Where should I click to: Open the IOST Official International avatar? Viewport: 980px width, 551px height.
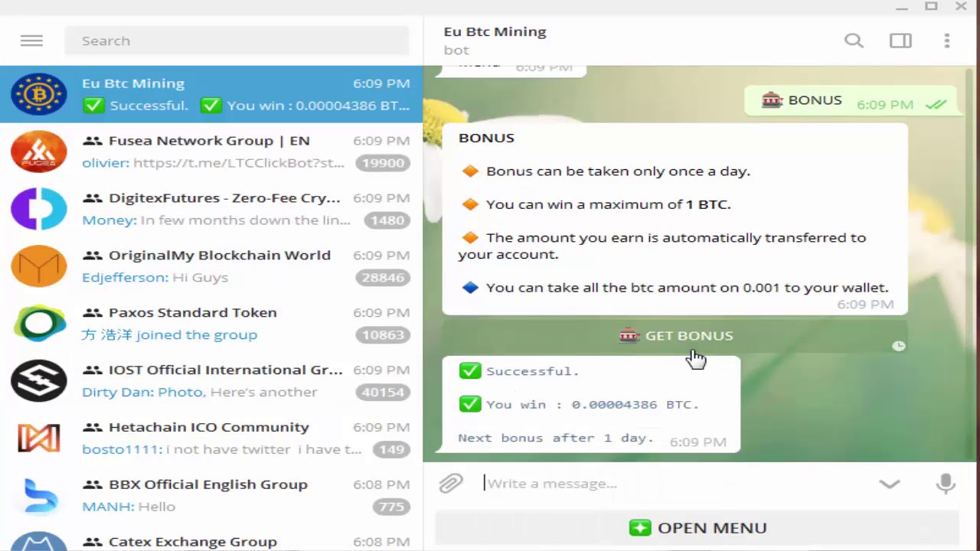pyautogui.click(x=39, y=381)
